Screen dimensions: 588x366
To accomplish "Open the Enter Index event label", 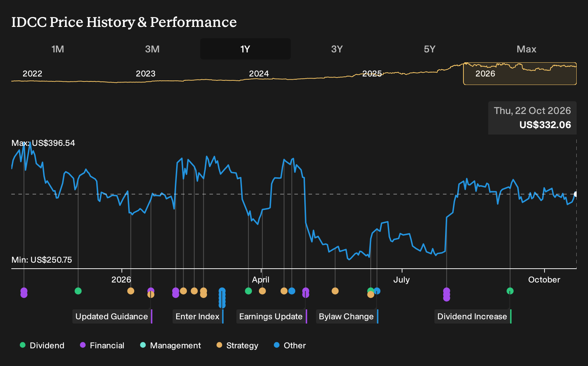I will pyautogui.click(x=198, y=316).
